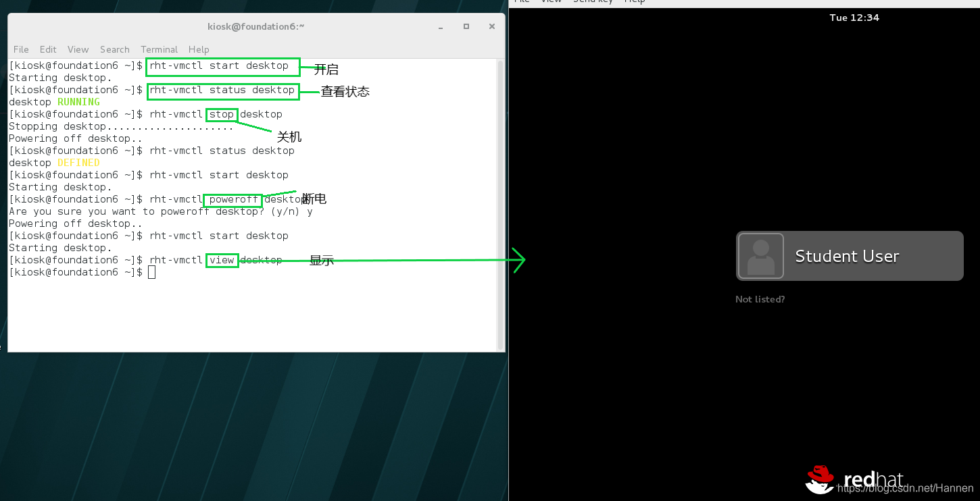This screenshot has width=980, height=501.
Task: Close the kiosk@foundation6 terminal window
Action: (x=492, y=26)
